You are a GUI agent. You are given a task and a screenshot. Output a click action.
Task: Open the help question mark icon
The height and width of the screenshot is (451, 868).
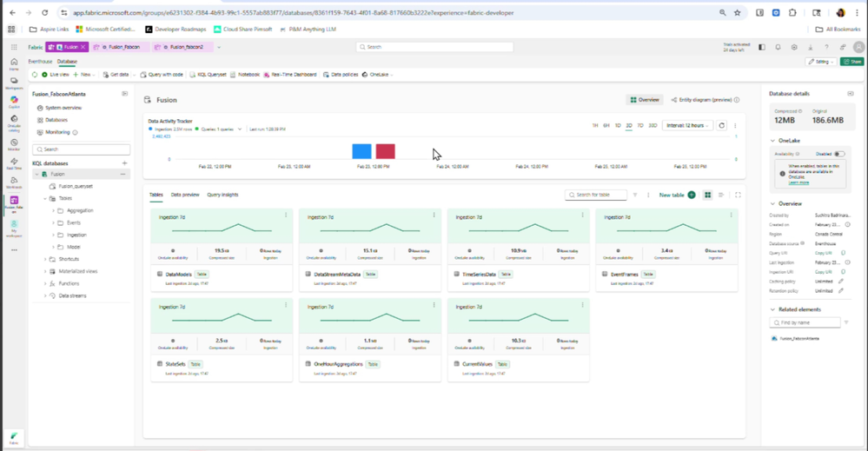[x=826, y=48]
